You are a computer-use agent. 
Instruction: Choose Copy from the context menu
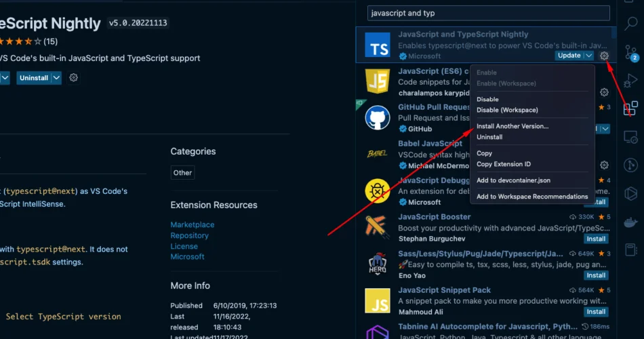484,153
